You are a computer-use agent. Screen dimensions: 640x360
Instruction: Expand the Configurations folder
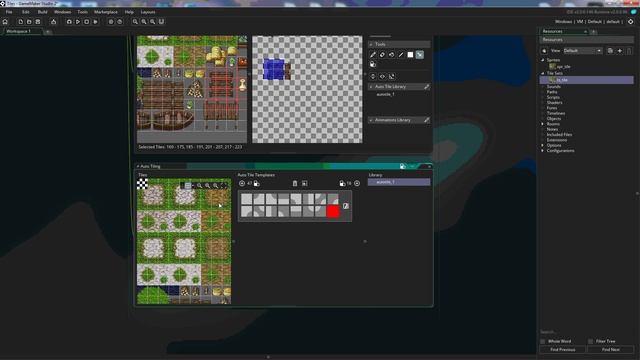tap(543, 151)
